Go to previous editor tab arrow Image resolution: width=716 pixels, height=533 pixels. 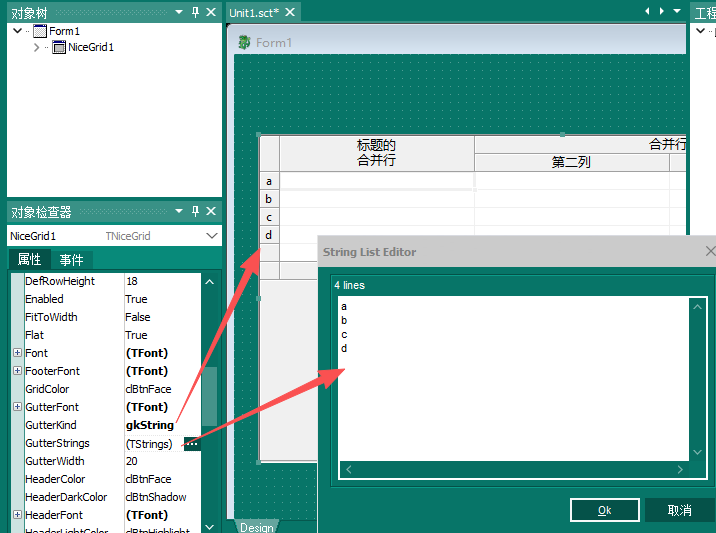(x=647, y=11)
